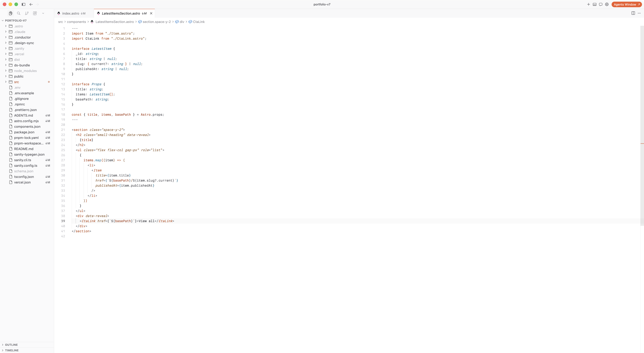Click the section.space-y-2 breadcrumb

(x=155, y=22)
